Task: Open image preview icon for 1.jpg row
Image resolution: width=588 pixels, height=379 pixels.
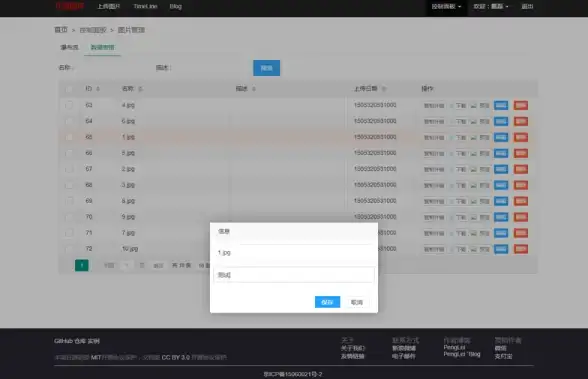Action: (474, 138)
